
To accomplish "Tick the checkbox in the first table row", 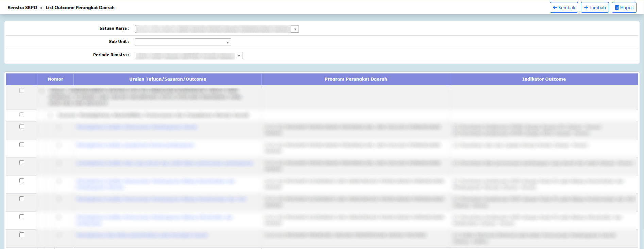I will point(22,90).
